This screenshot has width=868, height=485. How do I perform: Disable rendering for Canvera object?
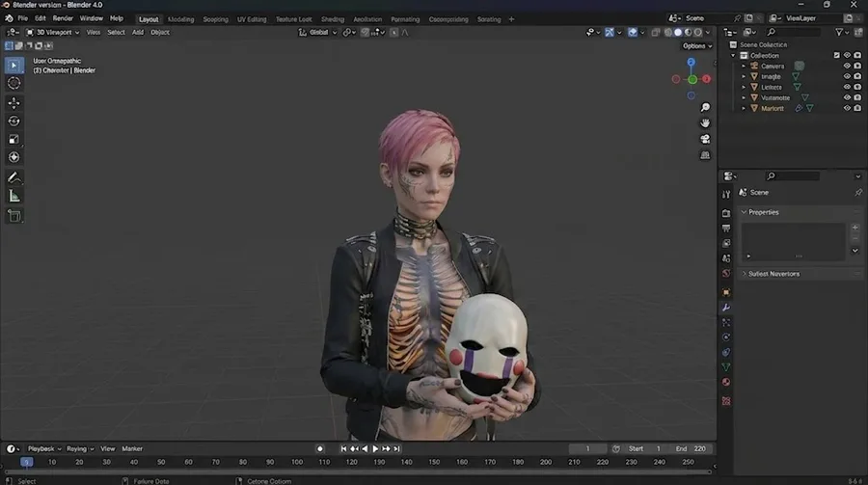point(857,66)
